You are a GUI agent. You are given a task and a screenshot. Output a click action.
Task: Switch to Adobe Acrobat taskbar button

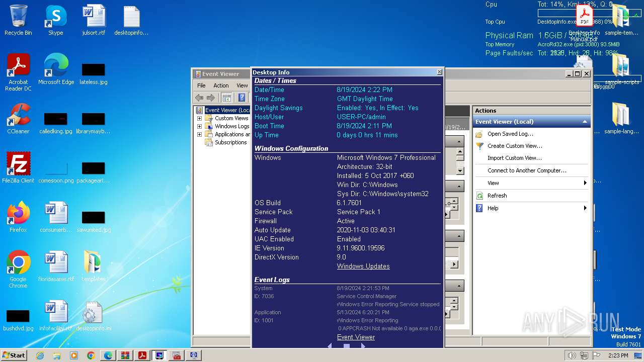pos(142,355)
